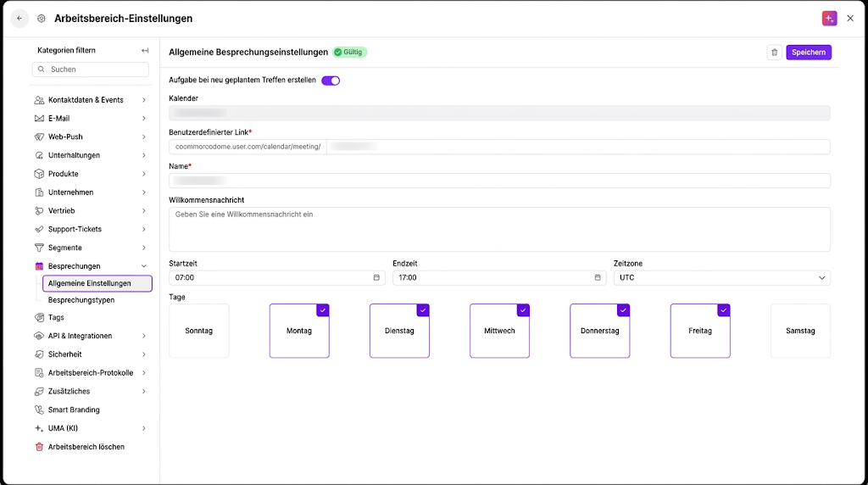Click the Arbeitsbereich-Protokolle icon
The image size is (868, 485).
tap(39, 372)
